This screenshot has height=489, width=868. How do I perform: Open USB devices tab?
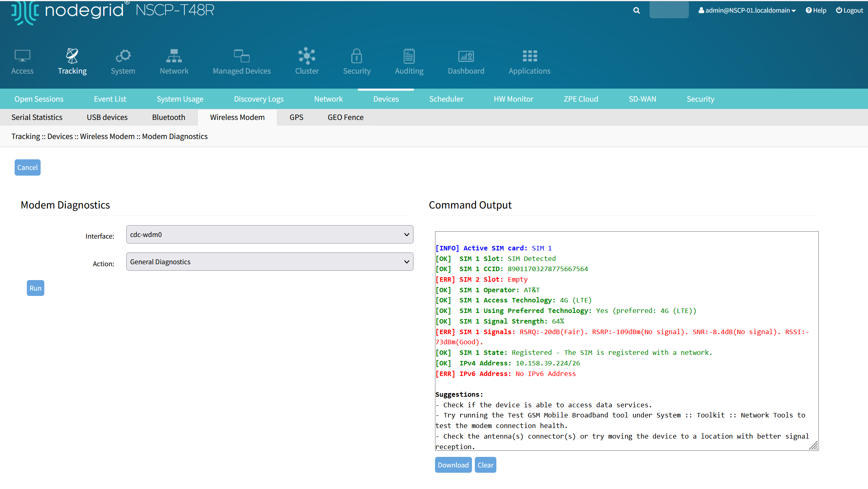pyautogui.click(x=107, y=117)
